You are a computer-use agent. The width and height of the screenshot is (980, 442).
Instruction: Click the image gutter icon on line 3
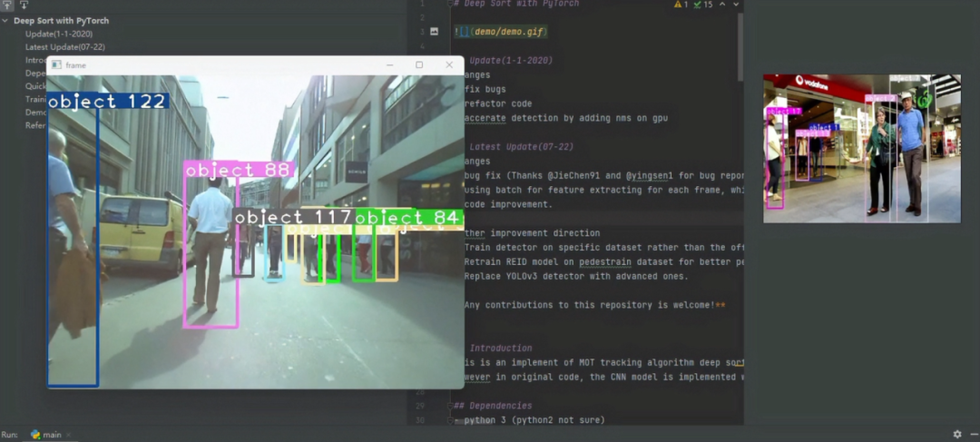click(435, 31)
